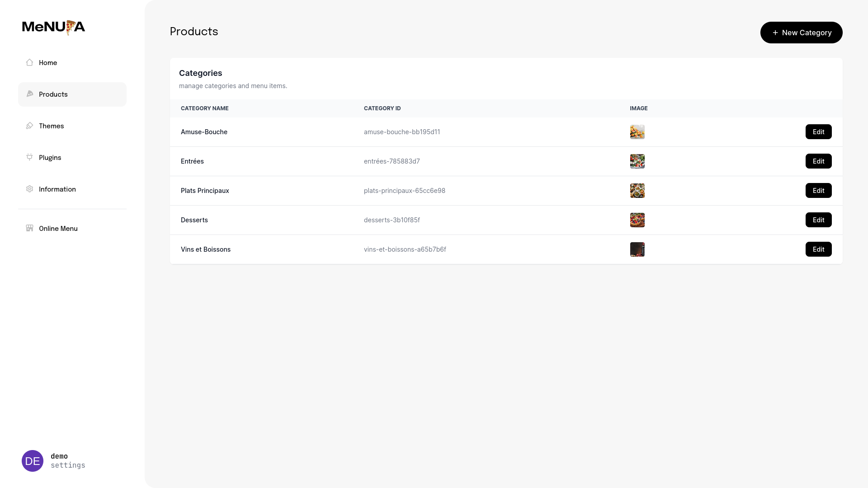Edit the Amuse-Bouche category
Image resolution: width=868 pixels, height=488 pixels.
point(818,131)
